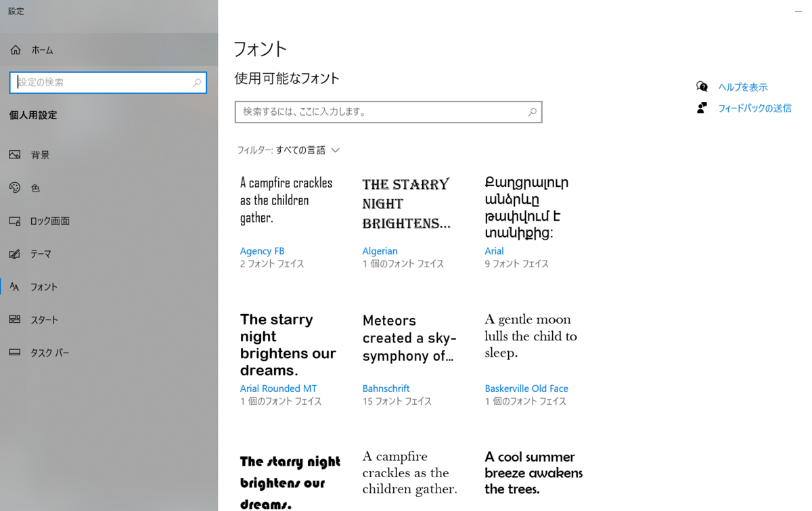Click the 個人用設定 section heading
The image size is (812, 511).
tap(33, 115)
